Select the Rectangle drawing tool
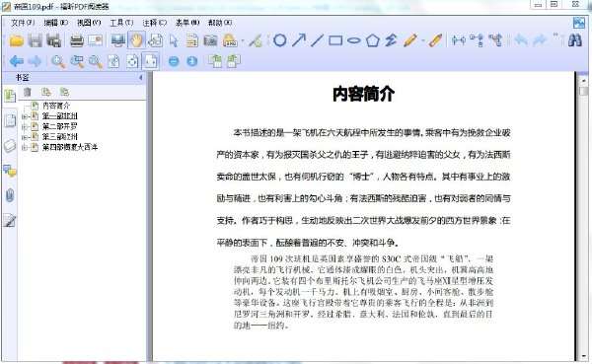The width and height of the screenshot is (592, 364). [x=335, y=40]
